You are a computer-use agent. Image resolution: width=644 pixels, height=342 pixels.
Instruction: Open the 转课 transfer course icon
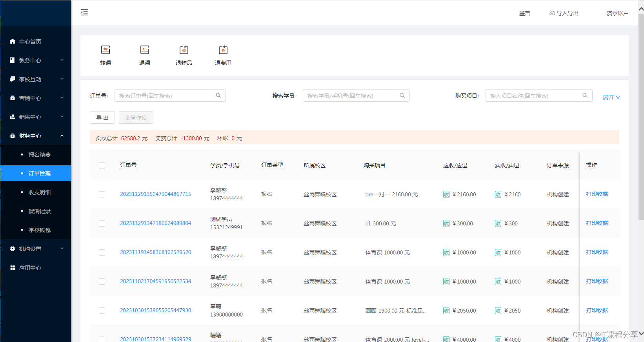click(106, 50)
